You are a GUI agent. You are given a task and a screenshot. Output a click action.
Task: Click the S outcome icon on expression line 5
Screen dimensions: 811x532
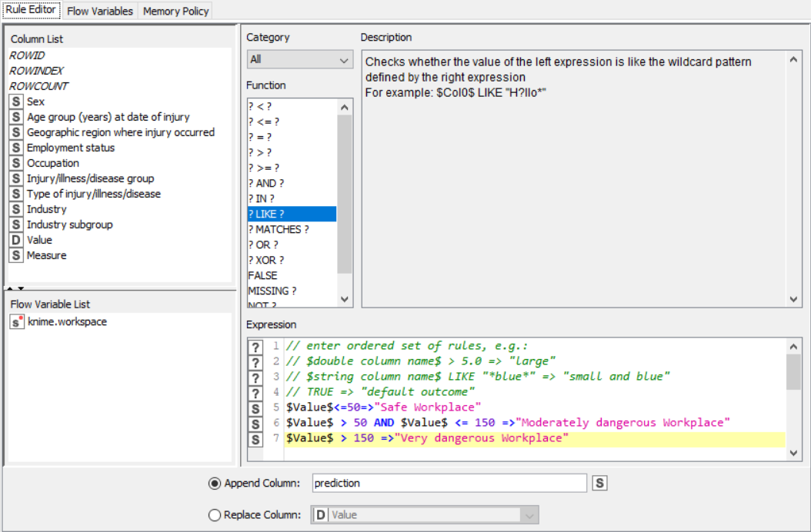tap(255, 408)
